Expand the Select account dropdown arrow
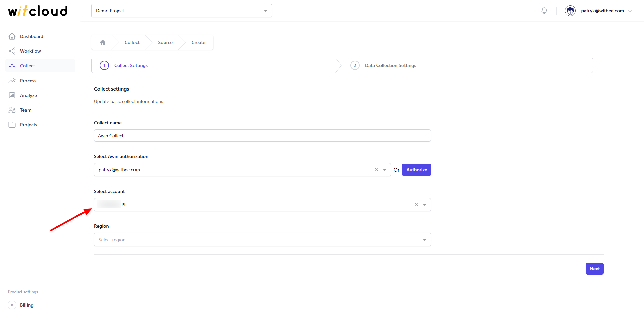The width and height of the screenshot is (644, 317). click(425, 205)
